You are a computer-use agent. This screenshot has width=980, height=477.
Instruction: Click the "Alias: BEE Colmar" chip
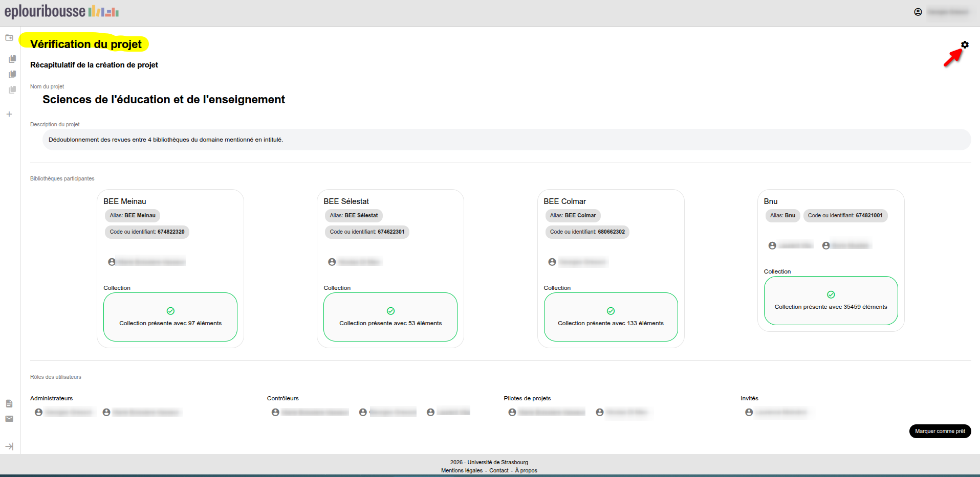(x=573, y=216)
